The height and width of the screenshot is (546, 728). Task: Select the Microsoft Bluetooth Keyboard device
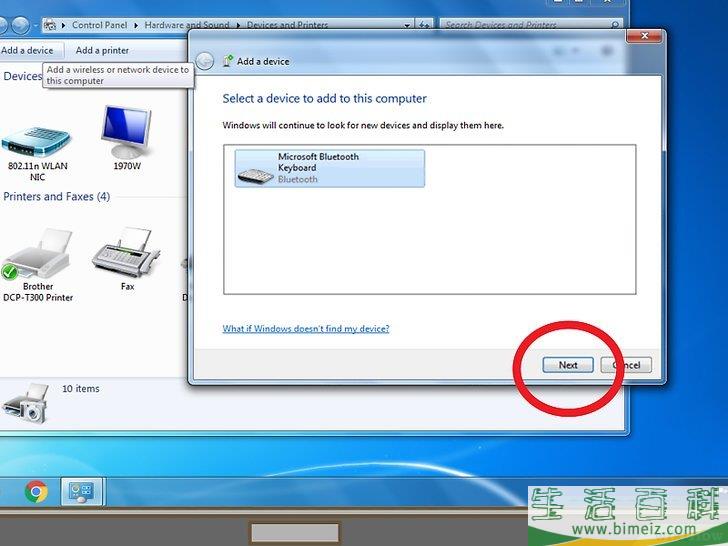coord(329,168)
